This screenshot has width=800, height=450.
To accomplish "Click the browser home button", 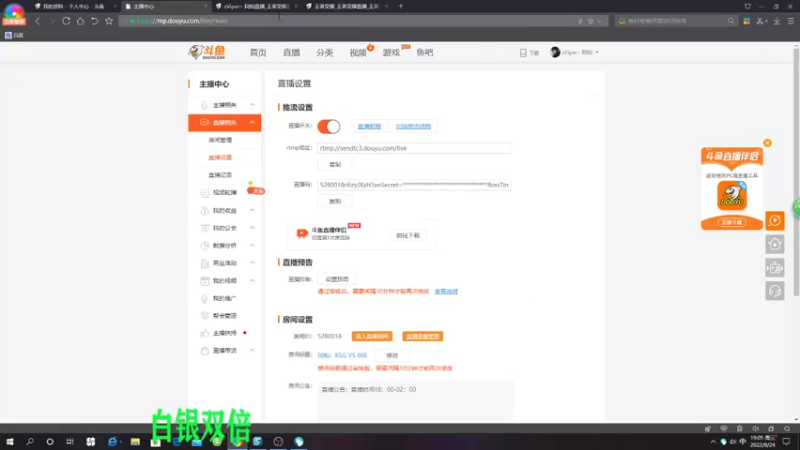I will point(80,21).
